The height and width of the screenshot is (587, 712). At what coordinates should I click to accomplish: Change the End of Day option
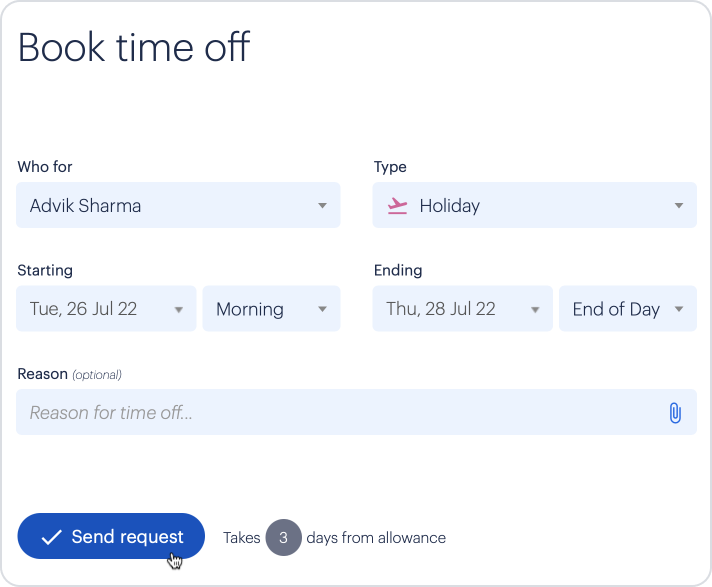pos(616,309)
